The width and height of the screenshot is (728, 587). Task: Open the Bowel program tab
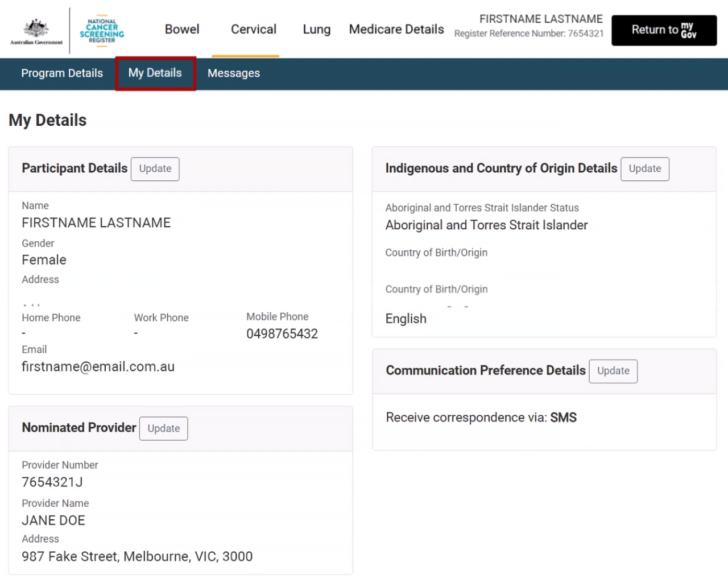click(x=182, y=30)
